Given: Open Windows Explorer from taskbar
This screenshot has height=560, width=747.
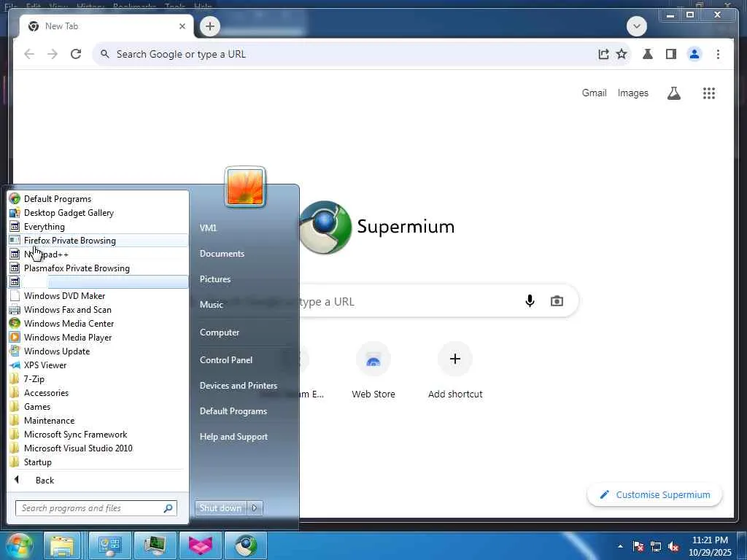Looking at the screenshot, I should (x=63, y=545).
